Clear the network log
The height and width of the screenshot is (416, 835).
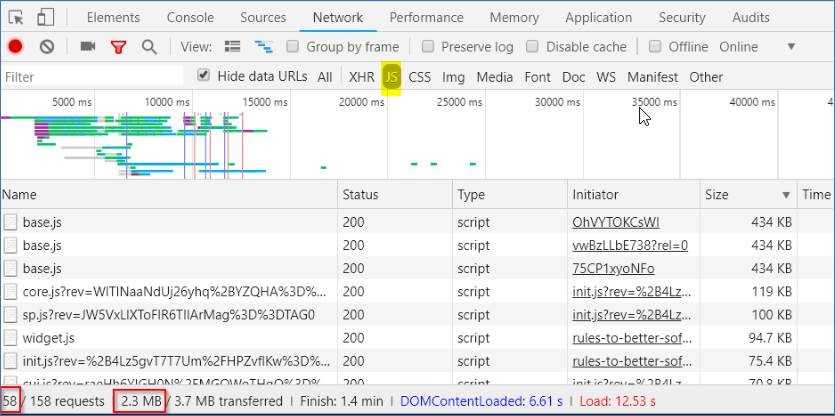pyautogui.click(x=47, y=47)
